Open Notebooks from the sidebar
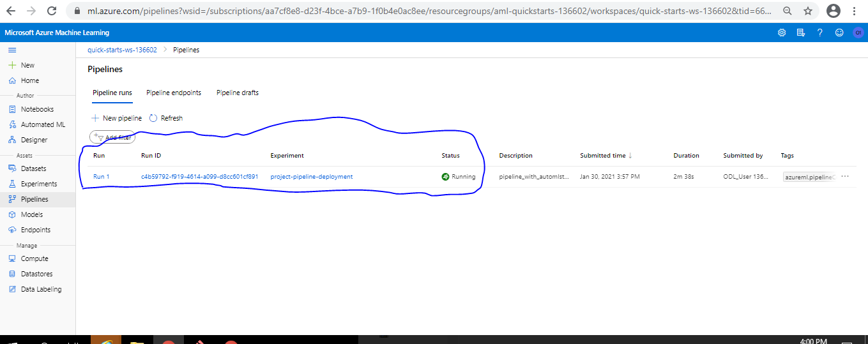The image size is (868, 344). tap(38, 109)
